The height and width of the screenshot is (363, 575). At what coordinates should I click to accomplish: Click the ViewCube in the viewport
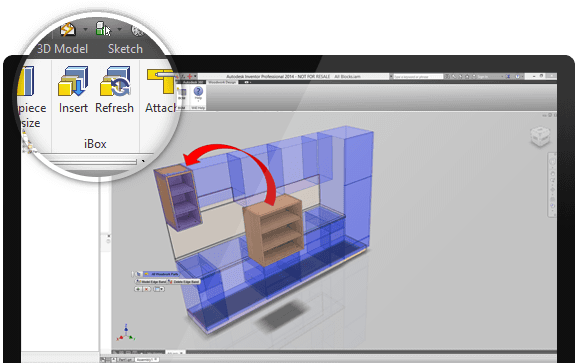tap(540, 136)
